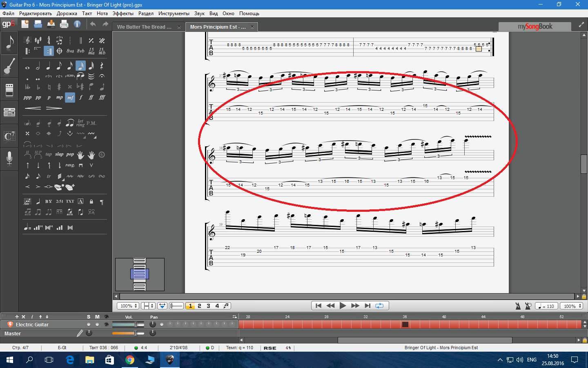Open the playback speed 100% dropdown

coord(572,306)
